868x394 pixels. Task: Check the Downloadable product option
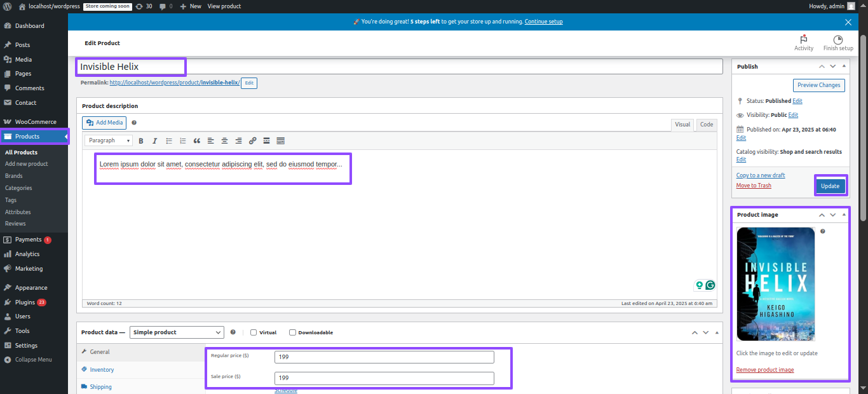tap(292, 332)
